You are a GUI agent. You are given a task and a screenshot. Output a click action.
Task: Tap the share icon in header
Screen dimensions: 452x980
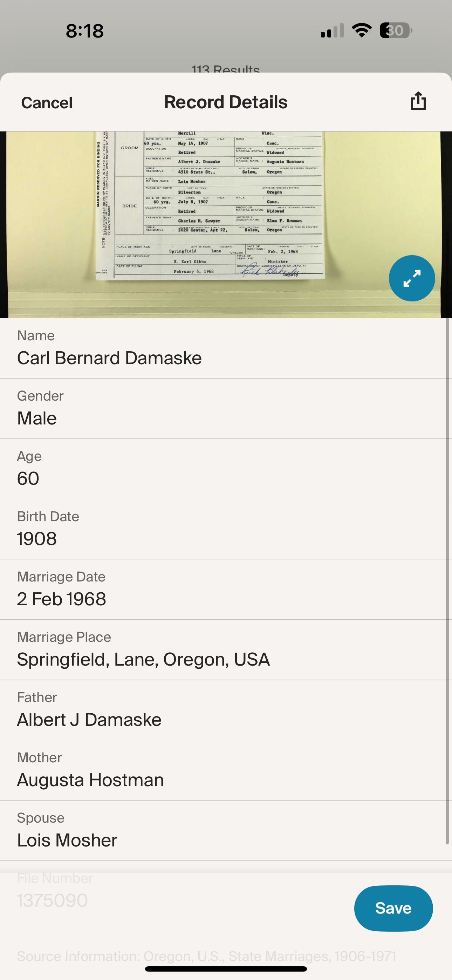(x=418, y=102)
